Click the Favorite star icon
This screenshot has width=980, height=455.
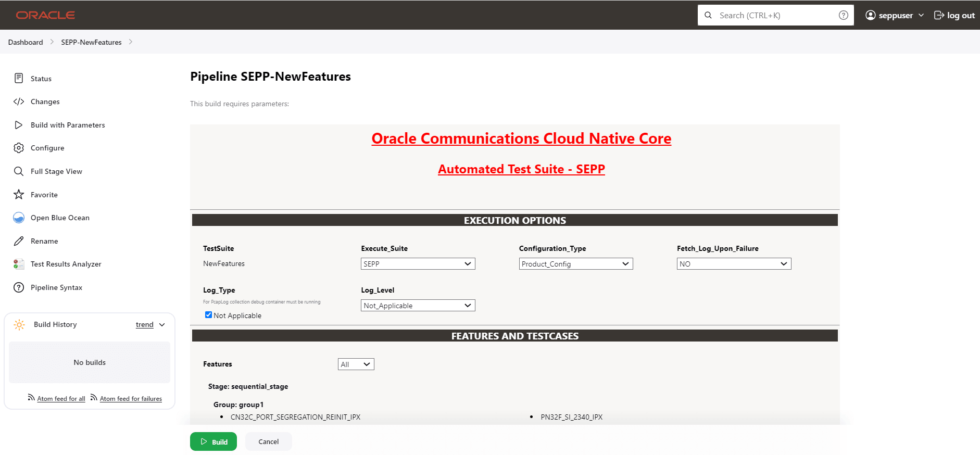19,194
